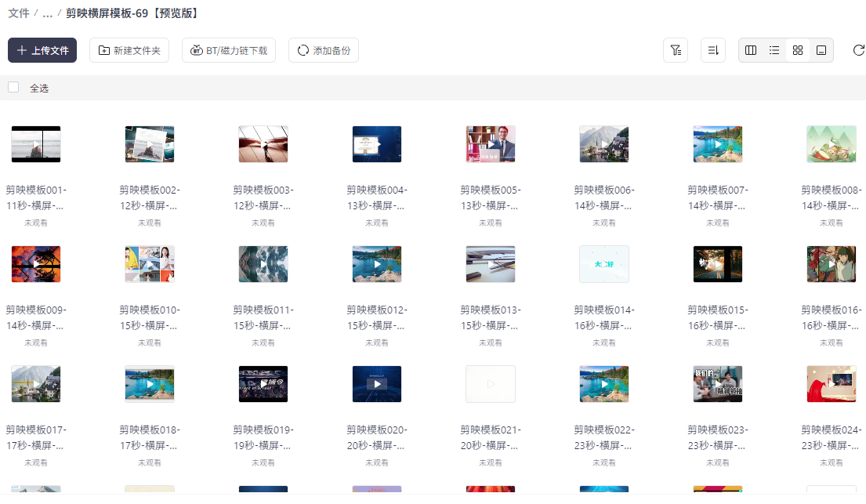Viewport: 866px width, 504px height.
Task: Create a folder via 新建文件夹
Action: (129, 49)
